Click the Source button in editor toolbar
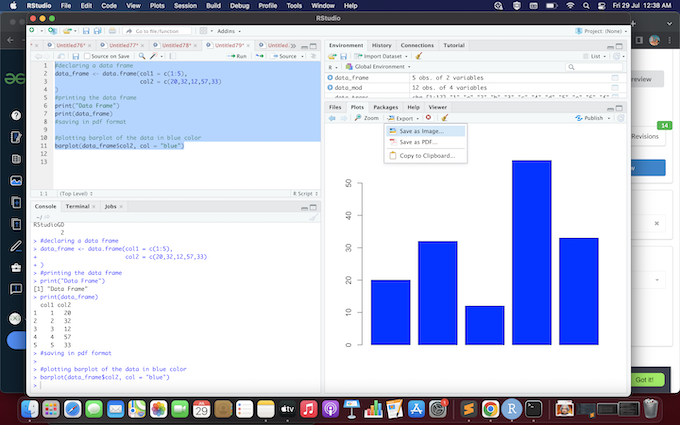 click(x=287, y=56)
